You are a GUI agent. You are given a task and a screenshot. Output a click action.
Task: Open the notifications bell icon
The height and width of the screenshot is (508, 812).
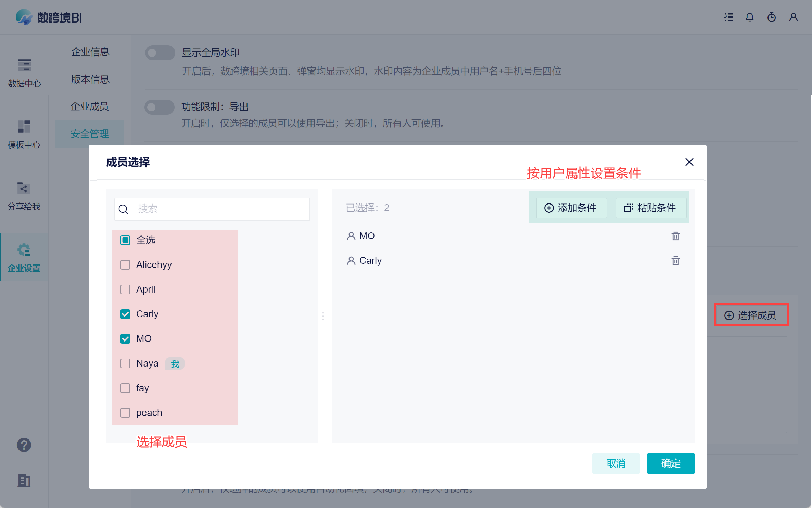pos(750,17)
